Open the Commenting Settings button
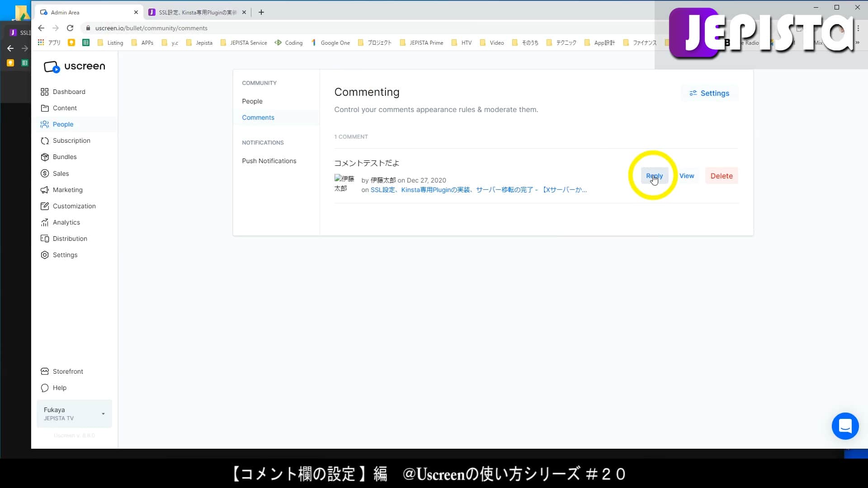 (x=709, y=93)
